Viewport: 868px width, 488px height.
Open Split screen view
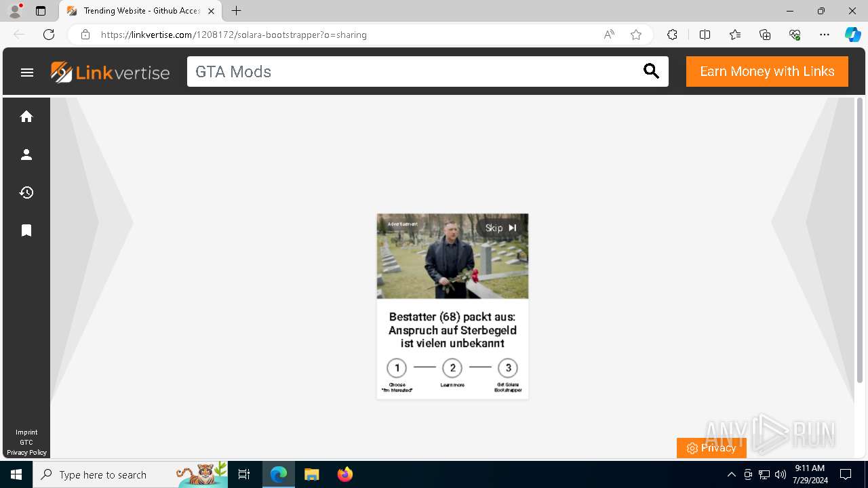705,35
